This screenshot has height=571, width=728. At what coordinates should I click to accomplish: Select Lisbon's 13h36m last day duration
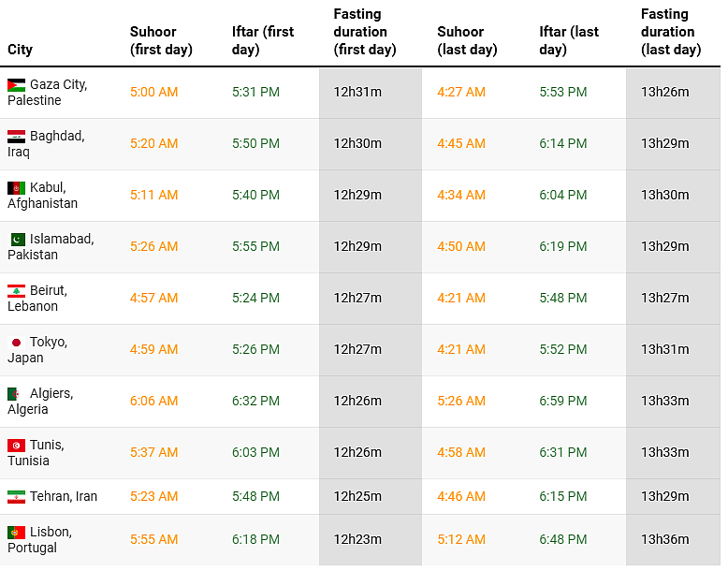pyautogui.click(x=664, y=539)
